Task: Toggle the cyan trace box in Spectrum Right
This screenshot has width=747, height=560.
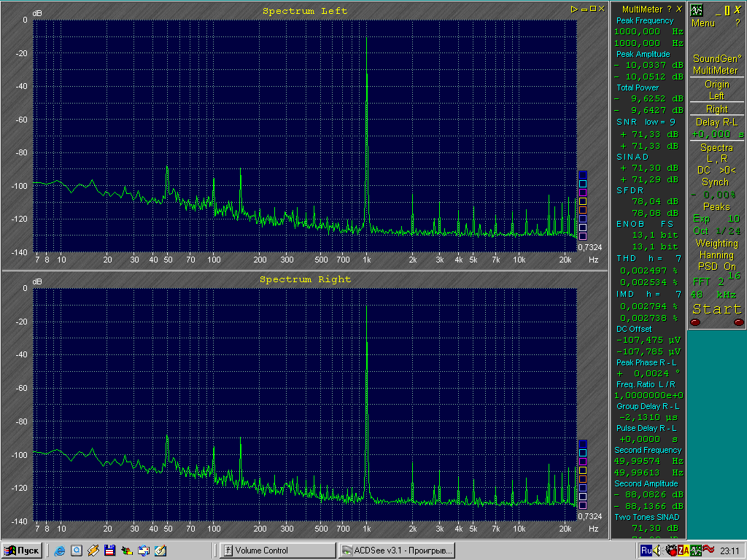Action: coord(582,453)
